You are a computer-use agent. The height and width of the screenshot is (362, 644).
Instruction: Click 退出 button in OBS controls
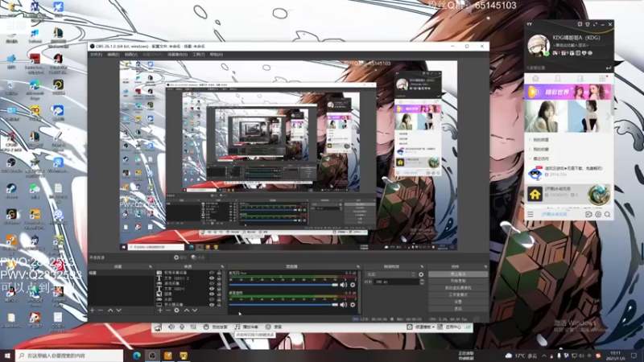pos(458,309)
